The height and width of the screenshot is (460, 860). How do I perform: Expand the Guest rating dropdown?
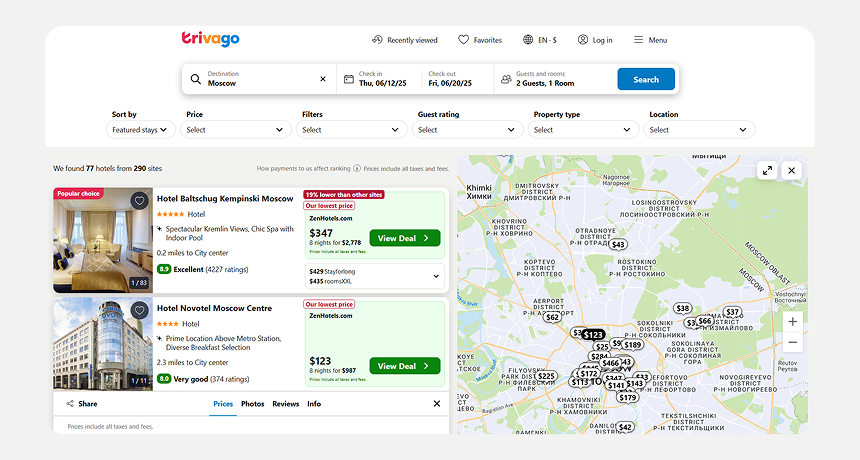tap(467, 130)
